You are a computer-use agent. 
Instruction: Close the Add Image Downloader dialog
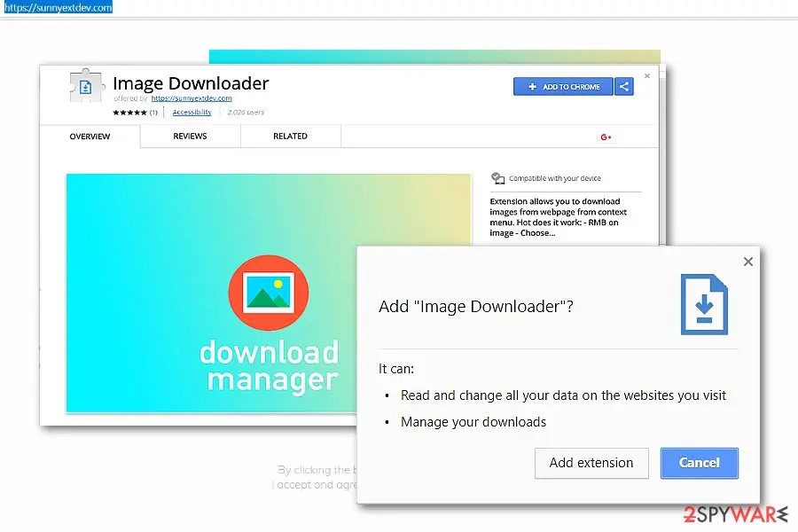(x=747, y=262)
